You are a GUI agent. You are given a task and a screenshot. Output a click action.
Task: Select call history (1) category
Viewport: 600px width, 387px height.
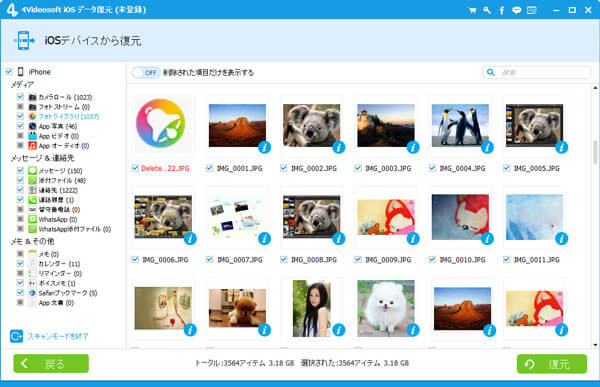tap(56, 200)
